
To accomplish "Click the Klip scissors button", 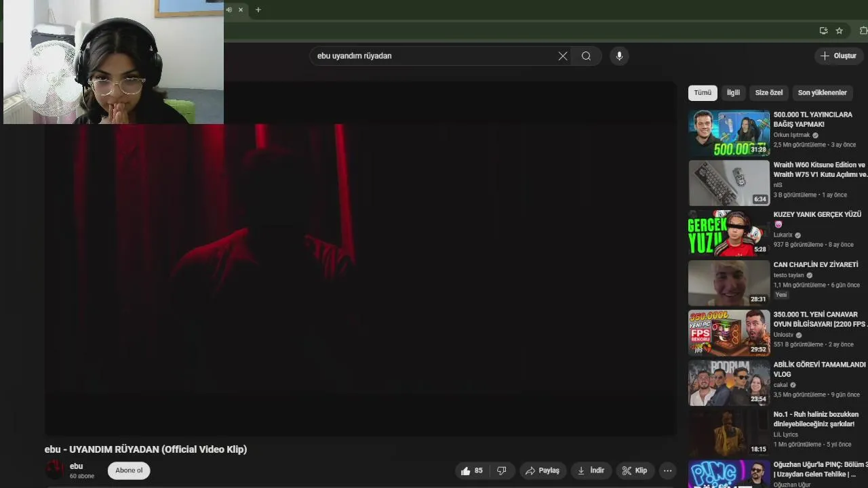I will coord(634,470).
